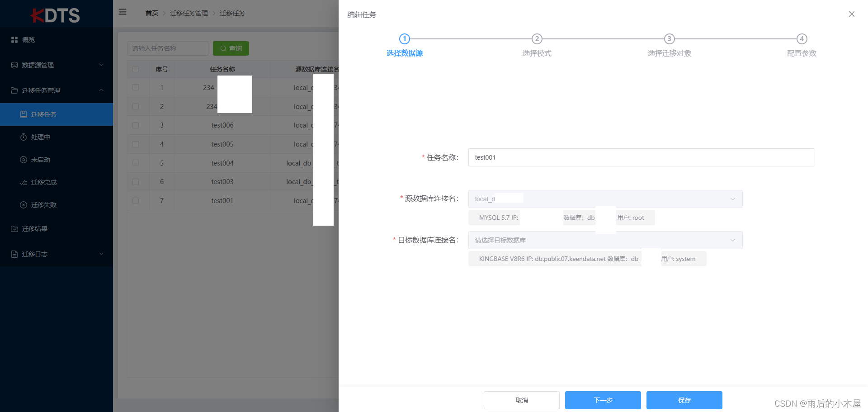Open the 源数据库连接名 dropdown
The image size is (868, 412).
pos(732,199)
